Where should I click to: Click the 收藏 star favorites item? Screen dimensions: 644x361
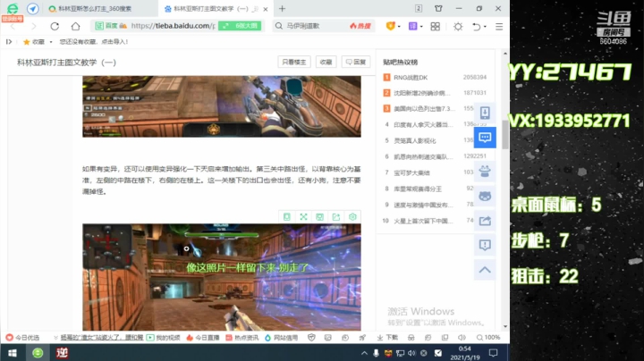(x=34, y=41)
